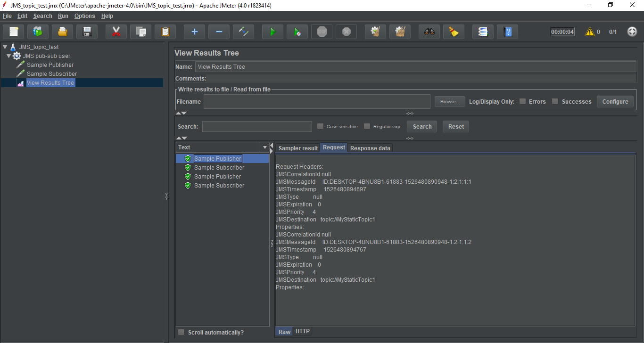Collapse the JMS pub-sub user thread group
644x343 pixels.
[x=9, y=56]
